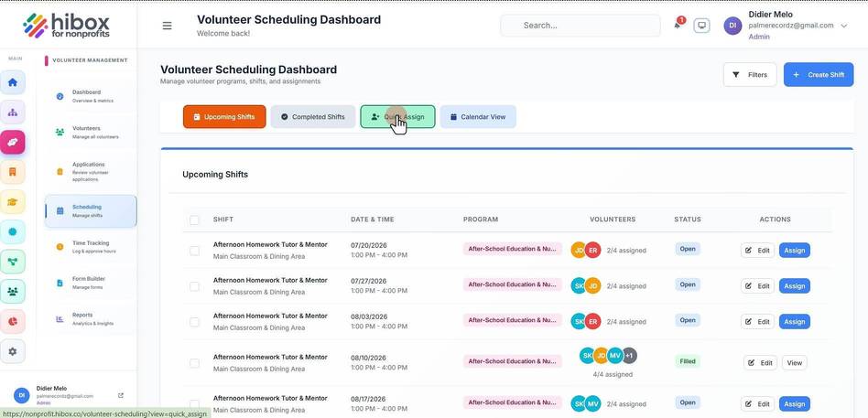Open the graduation cap sidebar icon
Viewport: 868px width, 418px height.
pos(13,202)
